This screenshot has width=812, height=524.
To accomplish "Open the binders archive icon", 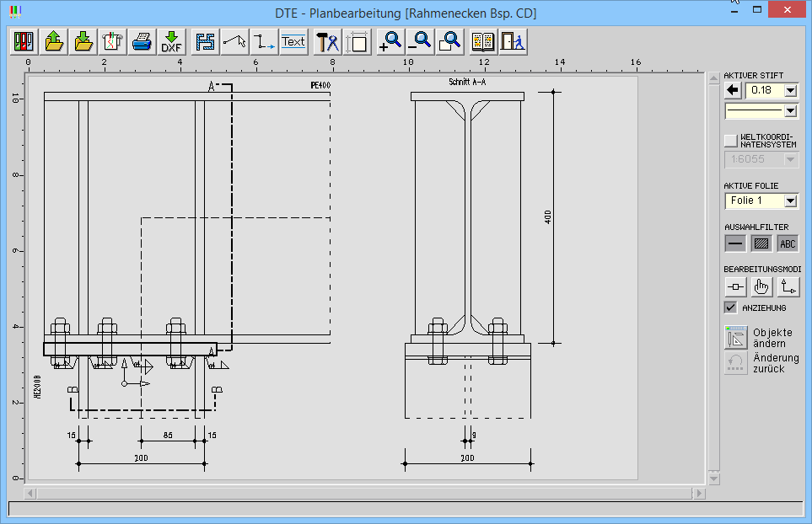I will tap(24, 41).
